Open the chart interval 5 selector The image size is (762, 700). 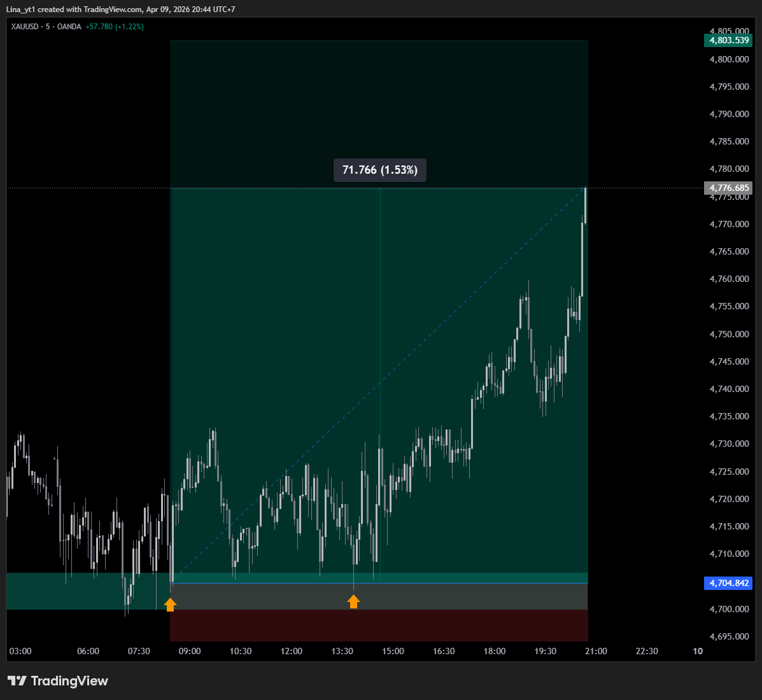47,27
